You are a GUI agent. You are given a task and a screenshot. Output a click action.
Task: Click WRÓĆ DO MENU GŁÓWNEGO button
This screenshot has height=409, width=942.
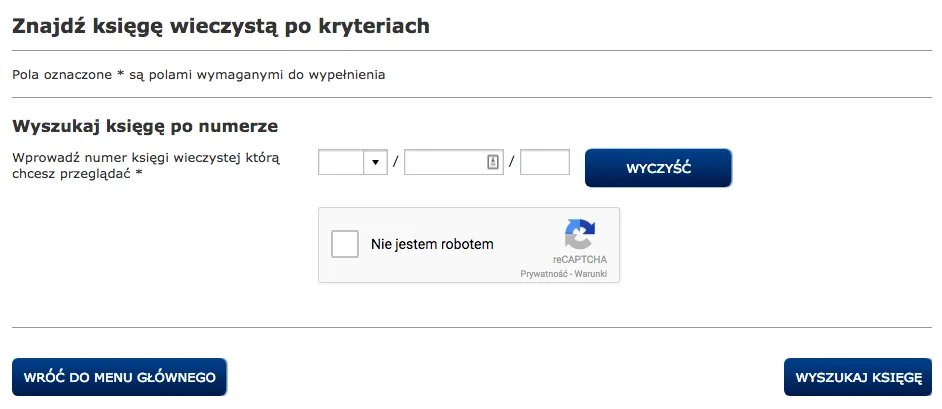coord(120,377)
